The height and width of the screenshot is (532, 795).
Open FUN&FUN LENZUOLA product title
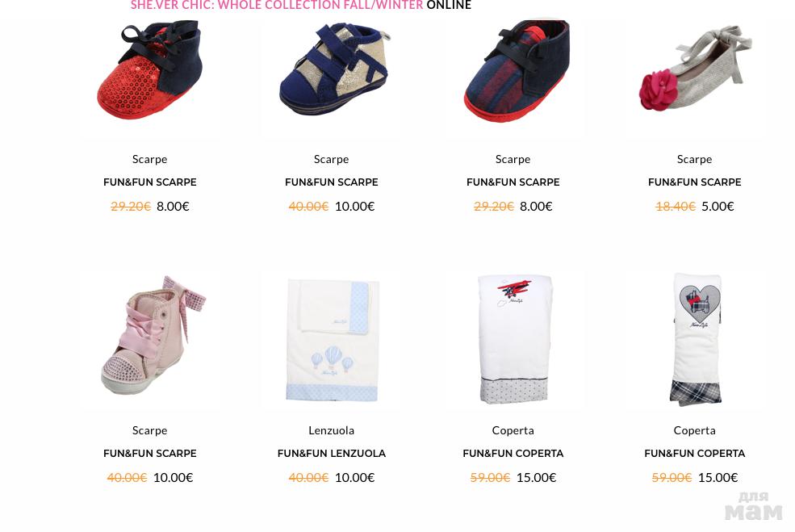331,454
